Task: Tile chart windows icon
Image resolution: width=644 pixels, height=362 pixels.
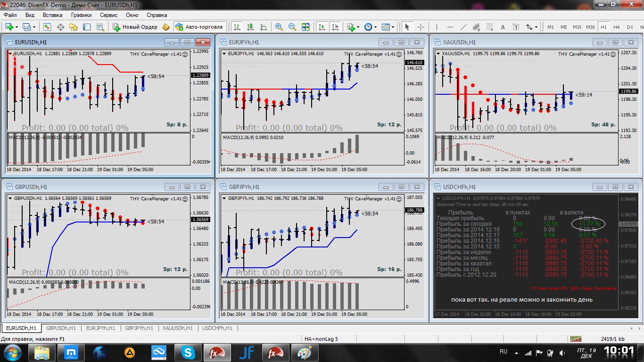Action: [305, 27]
